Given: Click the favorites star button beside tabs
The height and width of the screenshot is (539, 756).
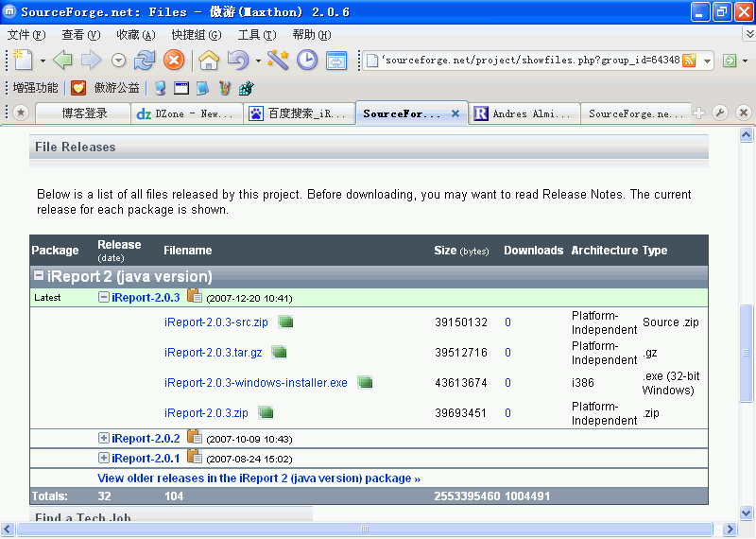Looking at the screenshot, I should pyautogui.click(x=20, y=113).
